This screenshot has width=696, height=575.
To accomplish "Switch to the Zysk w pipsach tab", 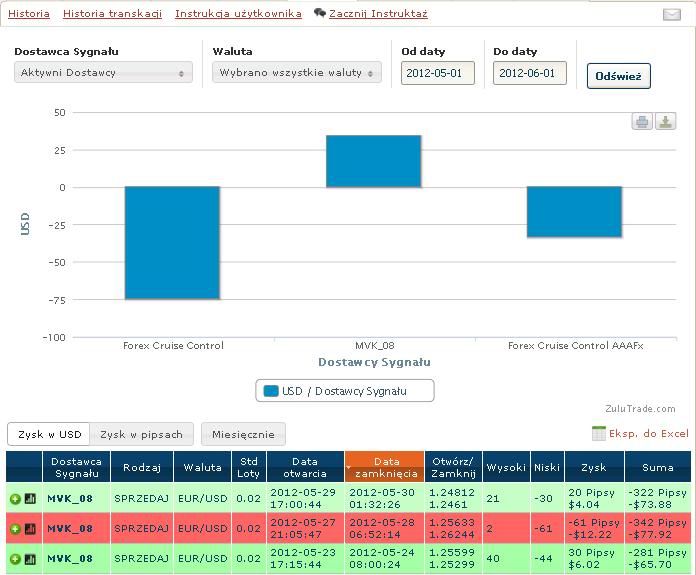I will (142, 434).
